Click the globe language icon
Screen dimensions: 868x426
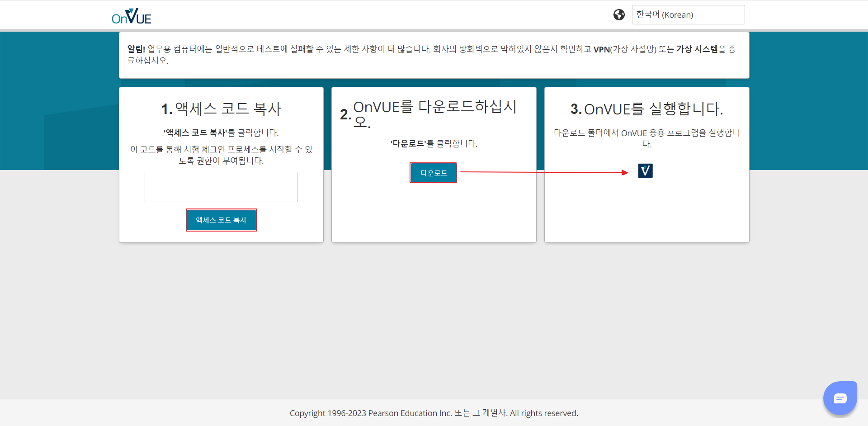[x=619, y=15]
